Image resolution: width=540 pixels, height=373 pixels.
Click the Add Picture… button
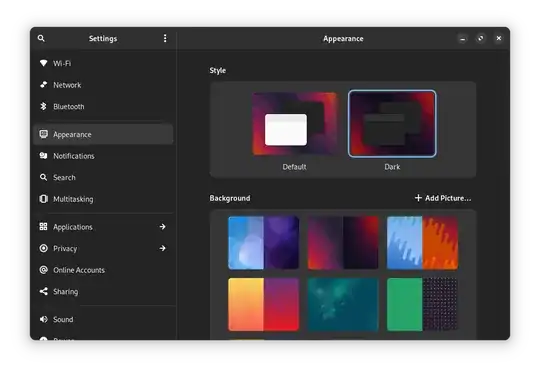[443, 198]
